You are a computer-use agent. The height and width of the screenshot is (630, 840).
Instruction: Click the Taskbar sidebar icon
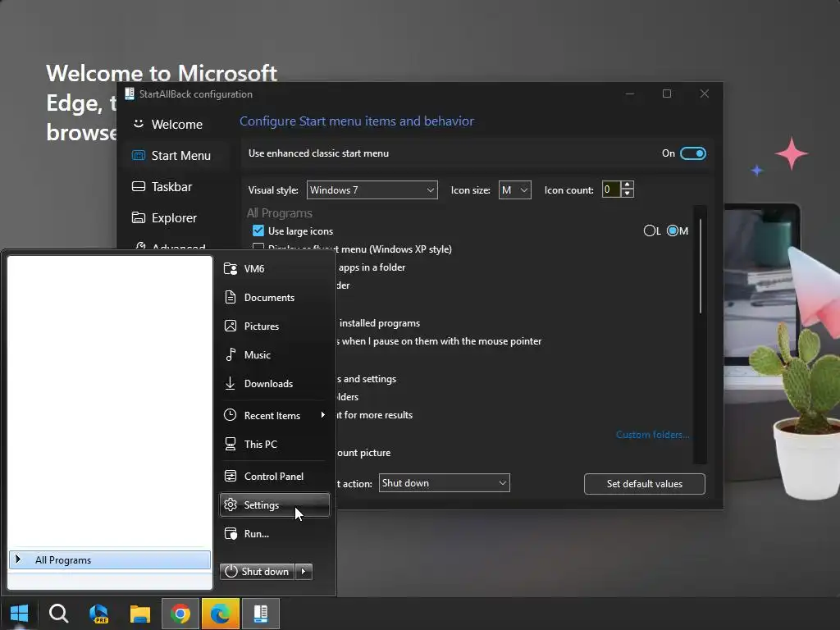(139, 186)
